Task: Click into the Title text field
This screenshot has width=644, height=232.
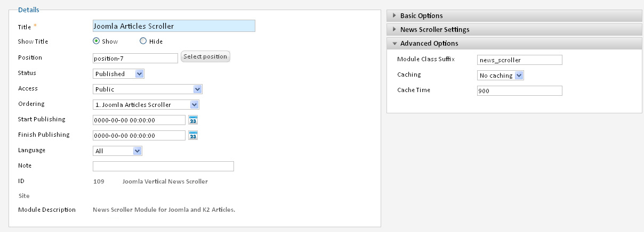Action: [x=174, y=26]
